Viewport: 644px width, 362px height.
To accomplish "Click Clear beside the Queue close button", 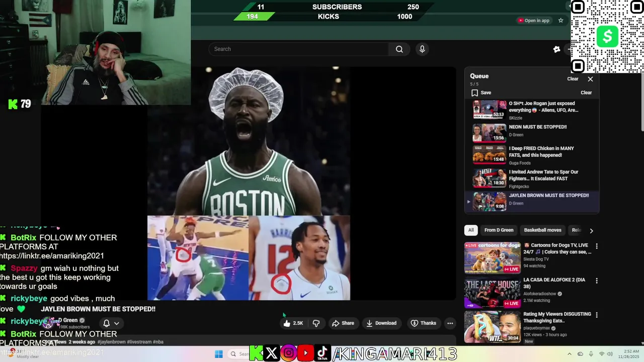I will (573, 79).
